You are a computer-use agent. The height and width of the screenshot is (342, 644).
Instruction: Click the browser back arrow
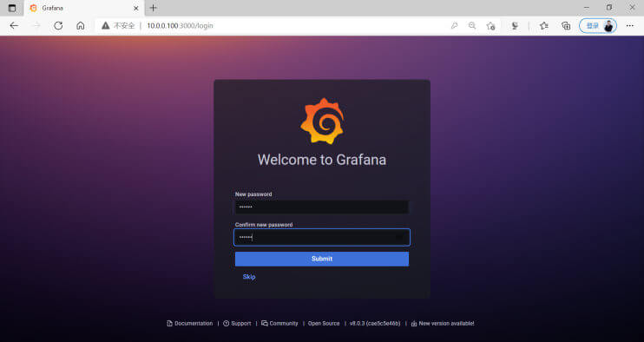click(14, 25)
